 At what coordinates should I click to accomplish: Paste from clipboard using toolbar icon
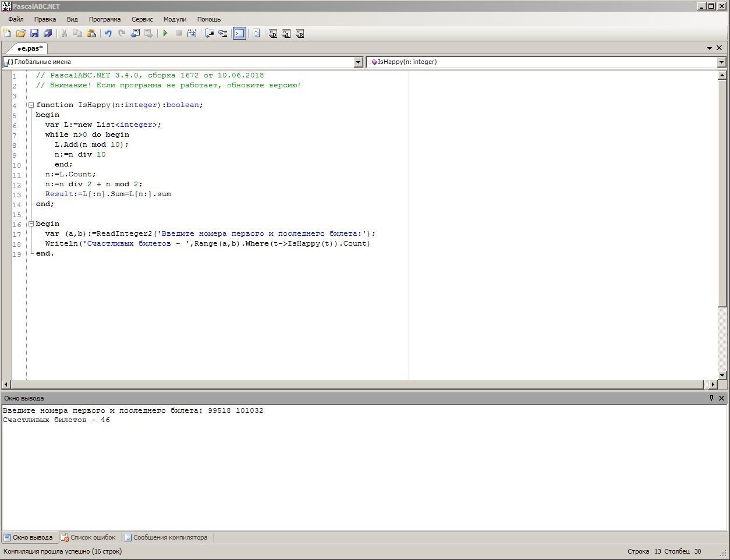pyautogui.click(x=91, y=34)
